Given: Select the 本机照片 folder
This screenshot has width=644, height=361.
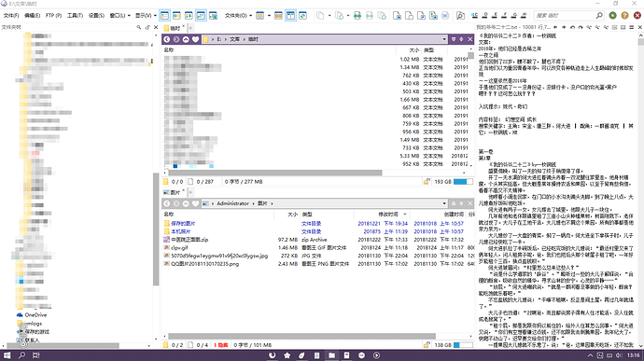Looking at the screenshot, I should pos(181,231).
